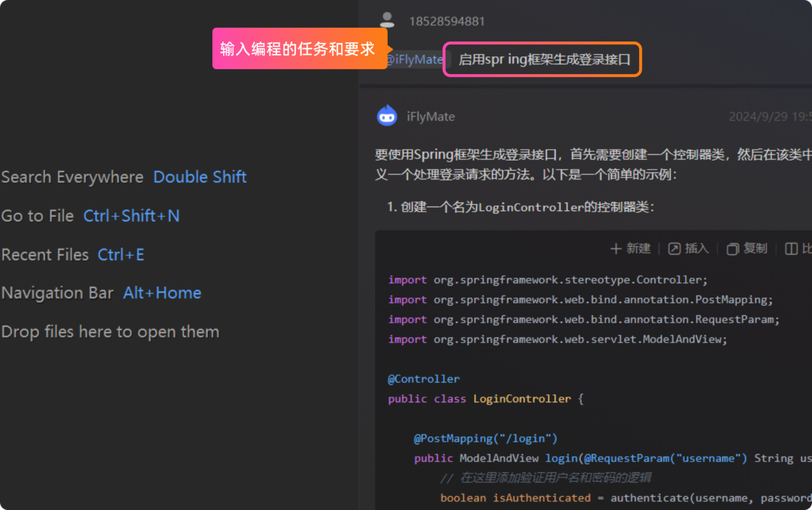
Task: Click the boolean isAuthenticated code line
Action: click(626, 498)
